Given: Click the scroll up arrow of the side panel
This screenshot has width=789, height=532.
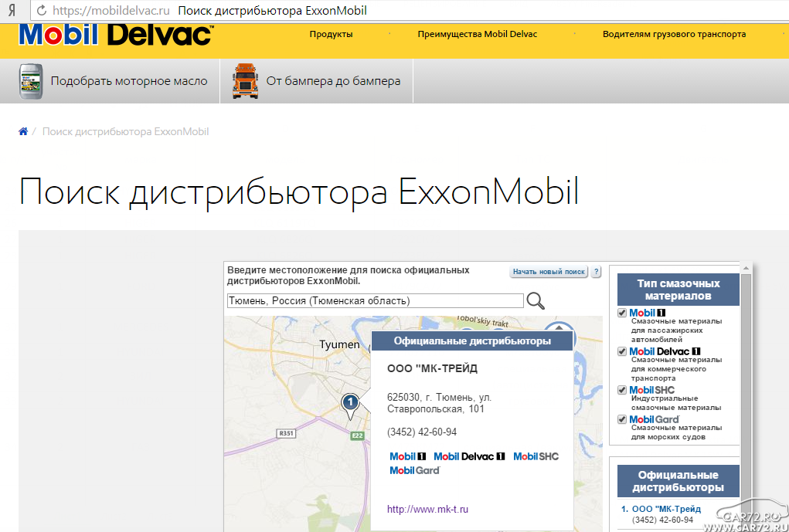Looking at the screenshot, I should (x=746, y=268).
